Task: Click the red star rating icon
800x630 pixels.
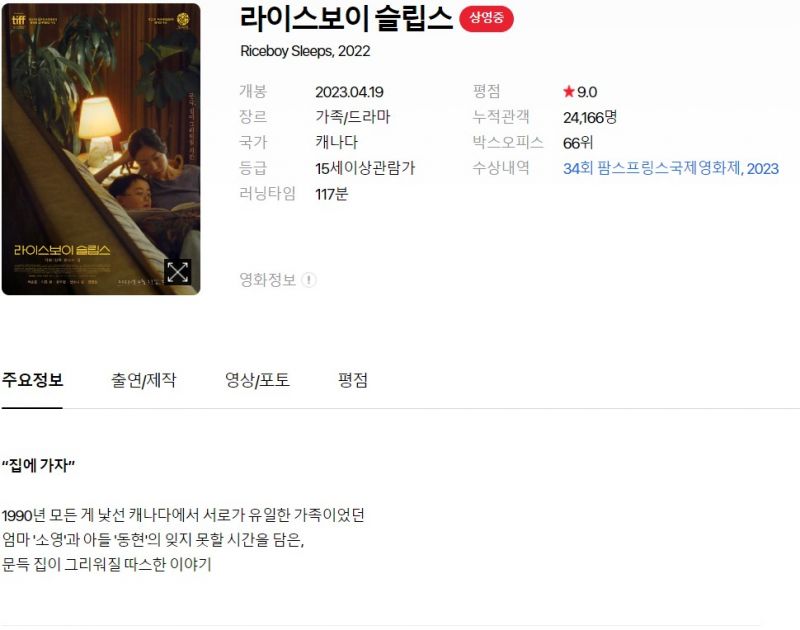Action: [568, 92]
